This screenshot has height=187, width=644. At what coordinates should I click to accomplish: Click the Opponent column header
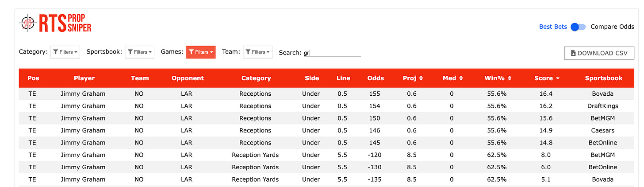(188, 78)
